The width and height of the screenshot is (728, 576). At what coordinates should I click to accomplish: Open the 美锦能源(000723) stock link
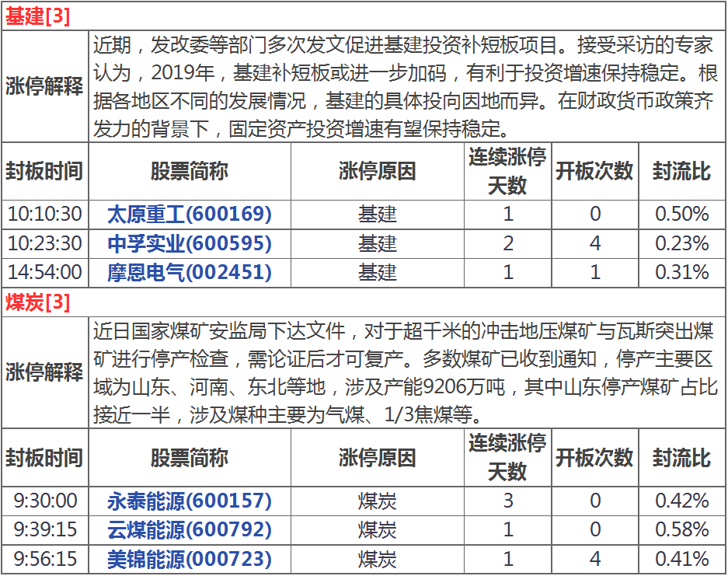click(190, 559)
